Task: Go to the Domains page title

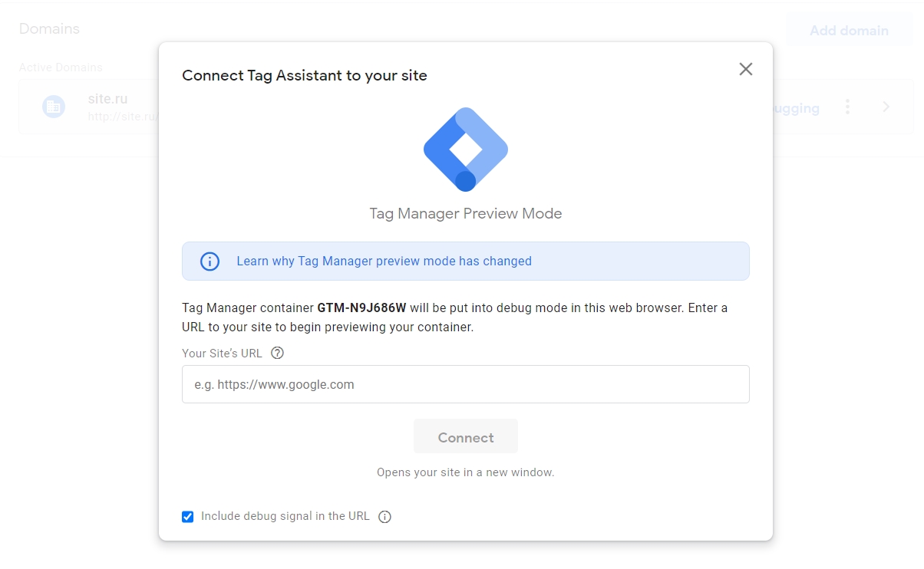Action: tap(49, 28)
